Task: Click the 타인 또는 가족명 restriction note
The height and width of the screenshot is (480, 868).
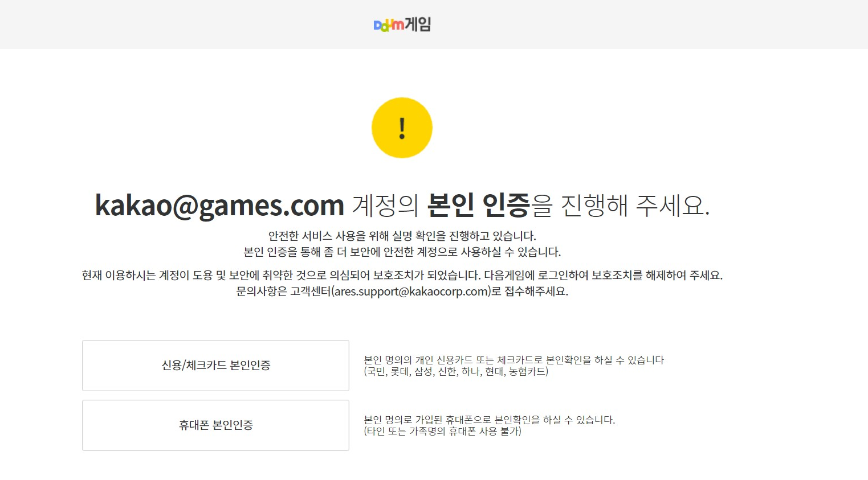Action: [442, 432]
